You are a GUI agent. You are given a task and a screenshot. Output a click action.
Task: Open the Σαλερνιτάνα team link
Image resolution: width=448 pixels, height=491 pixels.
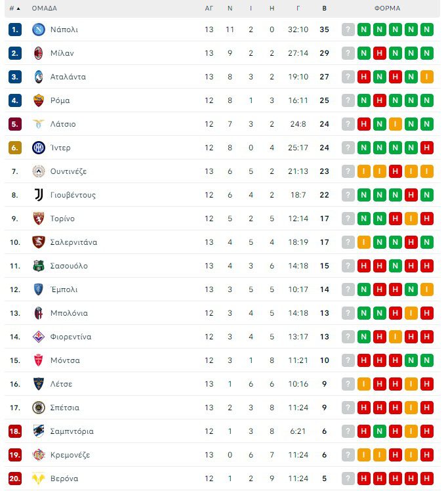coord(73,242)
